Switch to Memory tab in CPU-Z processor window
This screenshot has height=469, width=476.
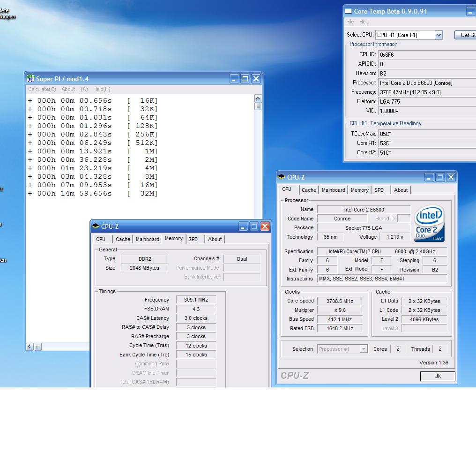point(360,190)
